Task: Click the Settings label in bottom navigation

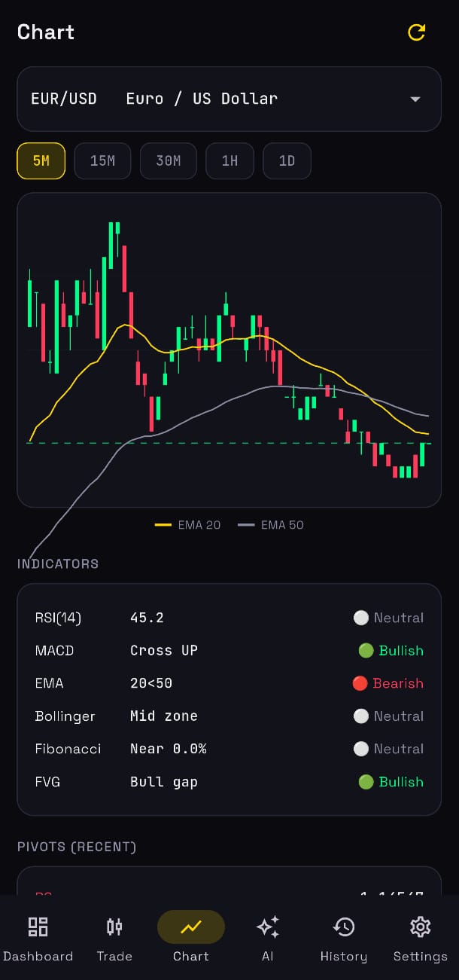Action: (420, 957)
